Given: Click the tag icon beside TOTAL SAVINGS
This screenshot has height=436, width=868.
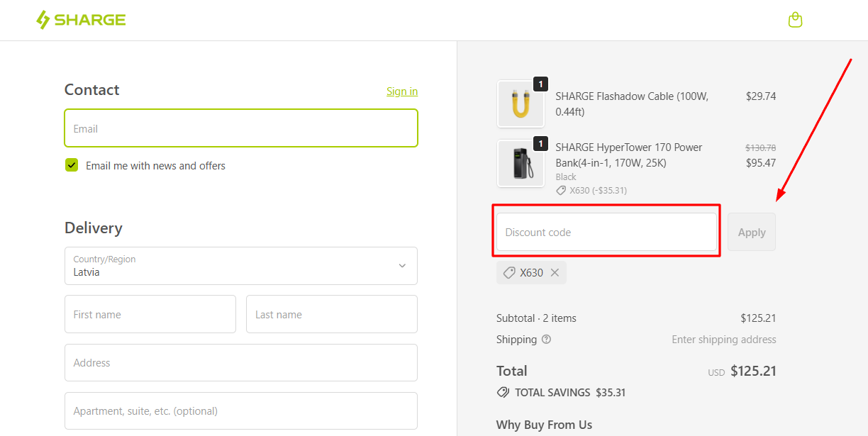Looking at the screenshot, I should click(x=503, y=392).
